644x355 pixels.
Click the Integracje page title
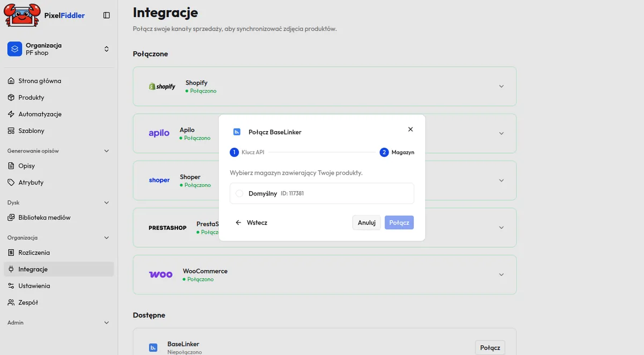[x=165, y=12]
